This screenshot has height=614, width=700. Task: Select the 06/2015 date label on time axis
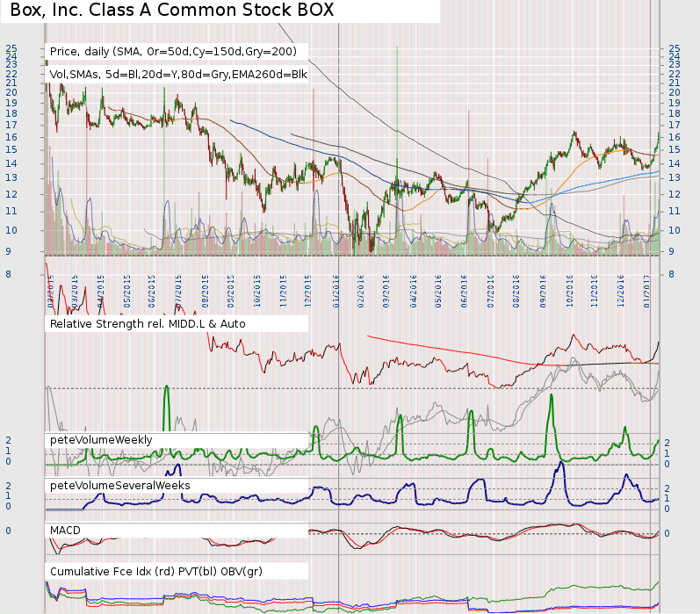pos(152,291)
